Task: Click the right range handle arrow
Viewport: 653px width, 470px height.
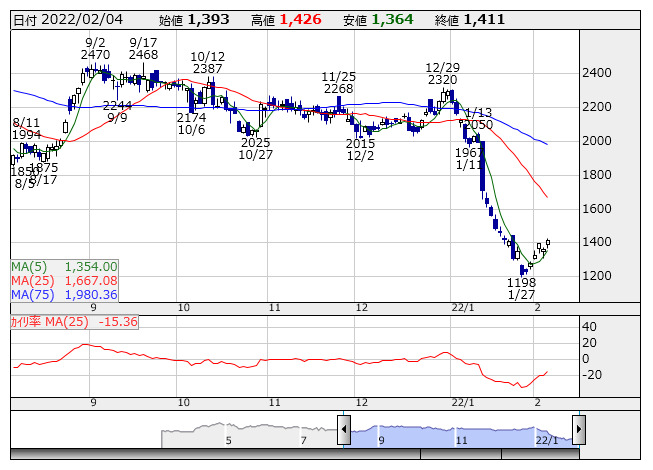Action: 578,432
